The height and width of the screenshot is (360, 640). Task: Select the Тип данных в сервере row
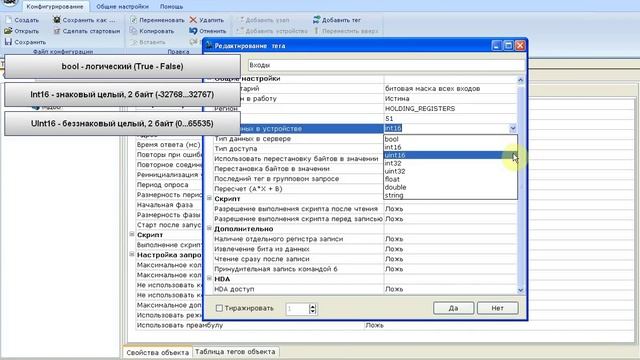pos(298,139)
